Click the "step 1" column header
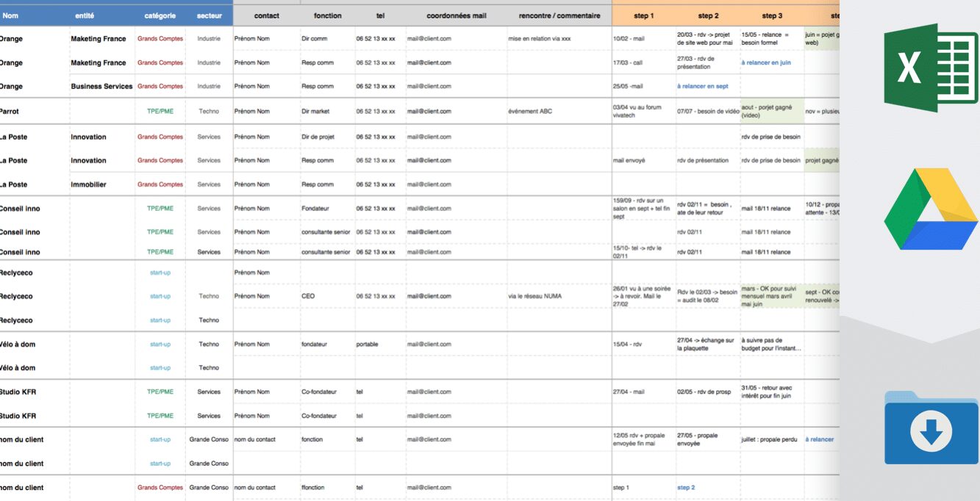The height and width of the screenshot is (501, 980). click(x=643, y=15)
